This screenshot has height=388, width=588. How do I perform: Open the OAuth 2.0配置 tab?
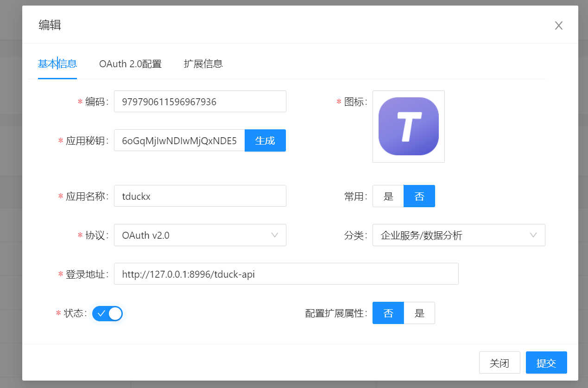[130, 64]
